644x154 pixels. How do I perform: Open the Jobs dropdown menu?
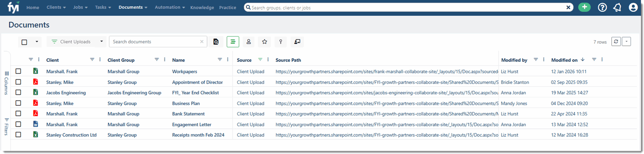80,8
